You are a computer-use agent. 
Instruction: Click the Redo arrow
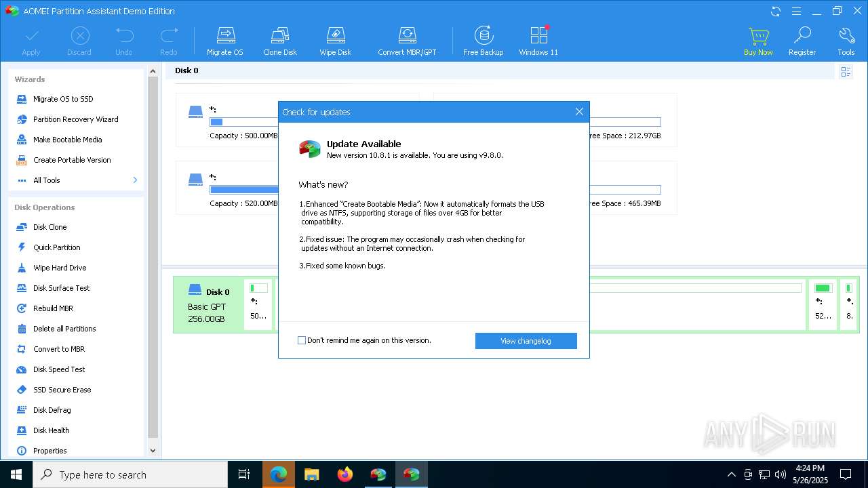pos(169,41)
